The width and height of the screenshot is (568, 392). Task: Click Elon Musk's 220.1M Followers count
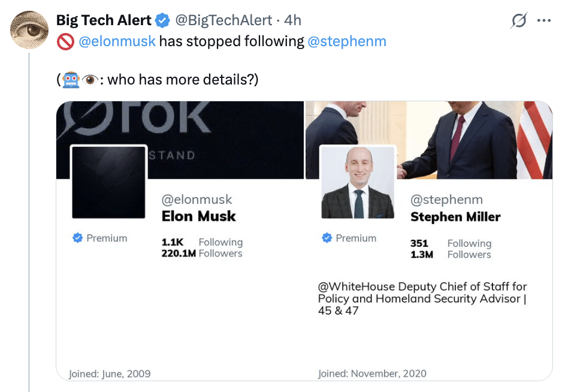tap(202, 254)
